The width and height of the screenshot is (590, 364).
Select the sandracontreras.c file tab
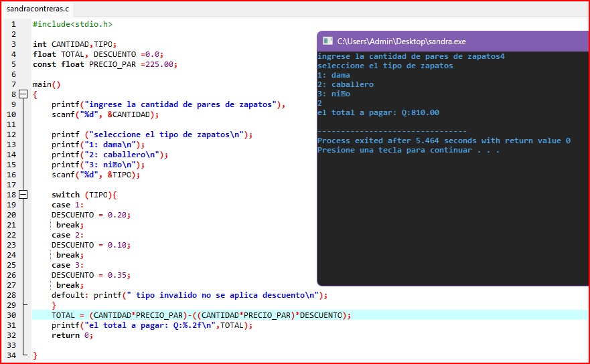tap(37, 9)
